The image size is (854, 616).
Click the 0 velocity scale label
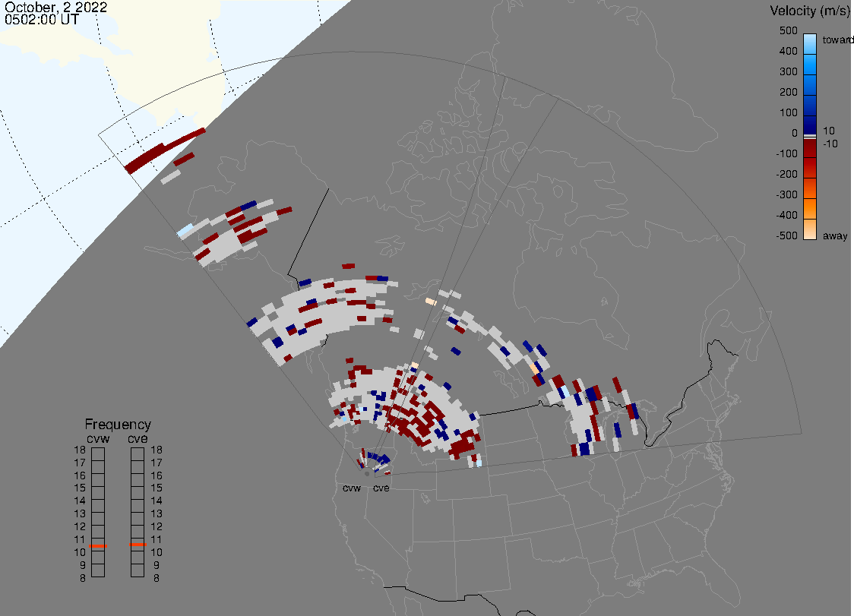795,134
